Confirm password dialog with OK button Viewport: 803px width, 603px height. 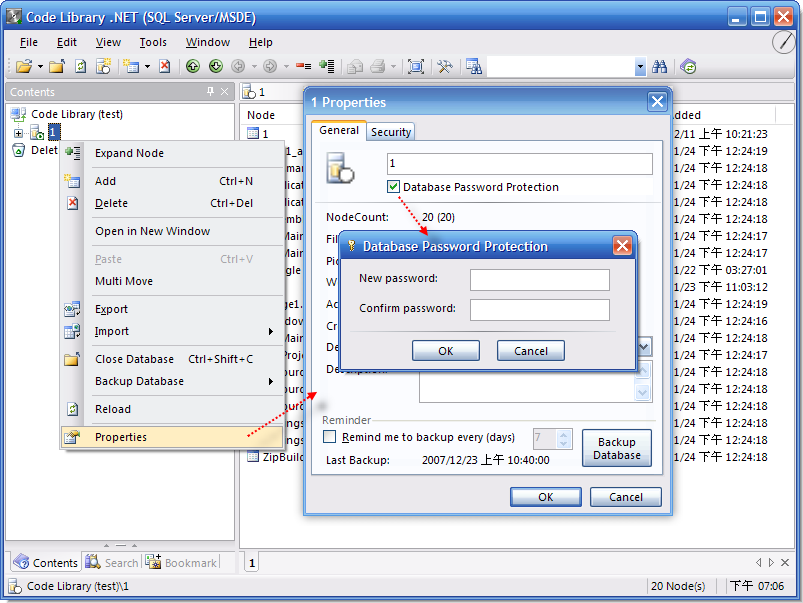point(446,351)
